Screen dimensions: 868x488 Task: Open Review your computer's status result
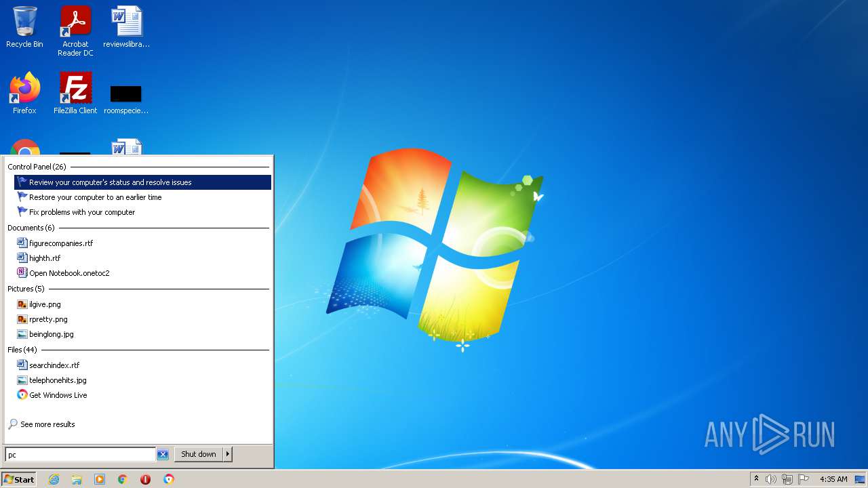pos(142,182)
